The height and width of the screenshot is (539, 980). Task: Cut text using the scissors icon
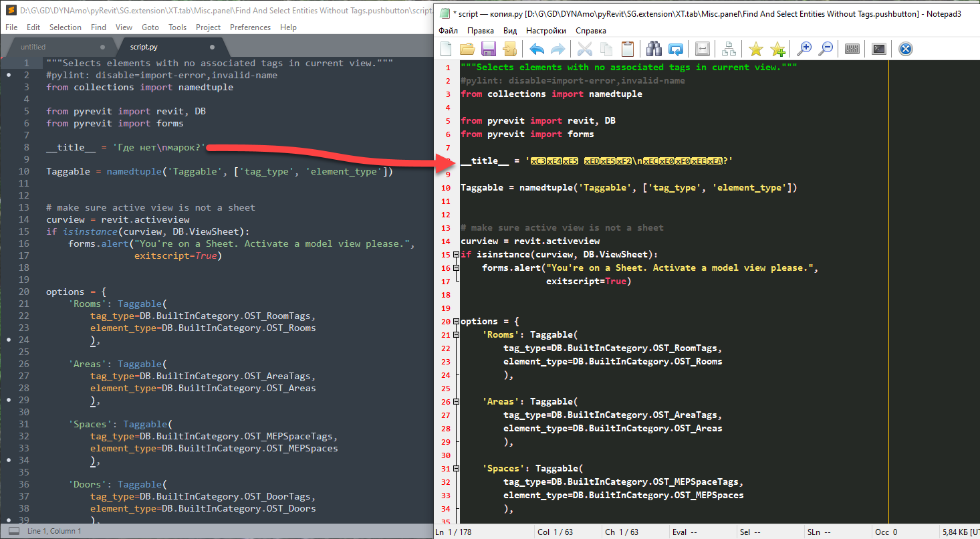click(x=586, y=48)
